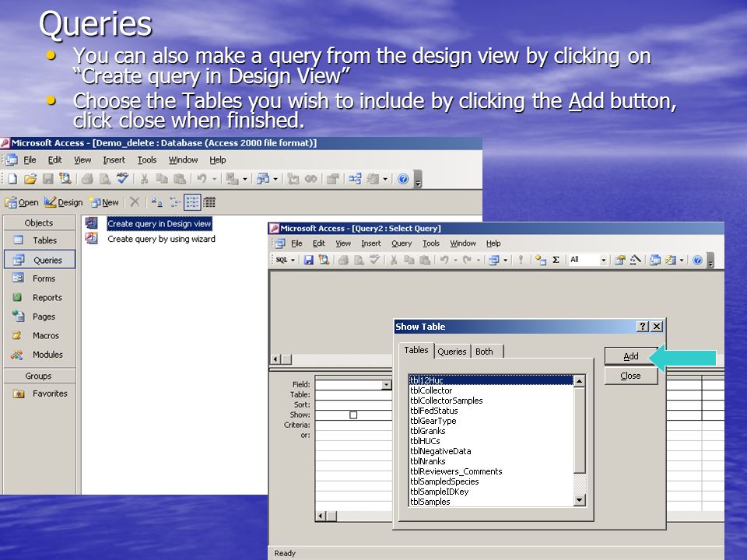Click the File Search icon in database toolbar
Image resolution: width=747 pixels, height=560 pixels.
(x=65, y=179)
